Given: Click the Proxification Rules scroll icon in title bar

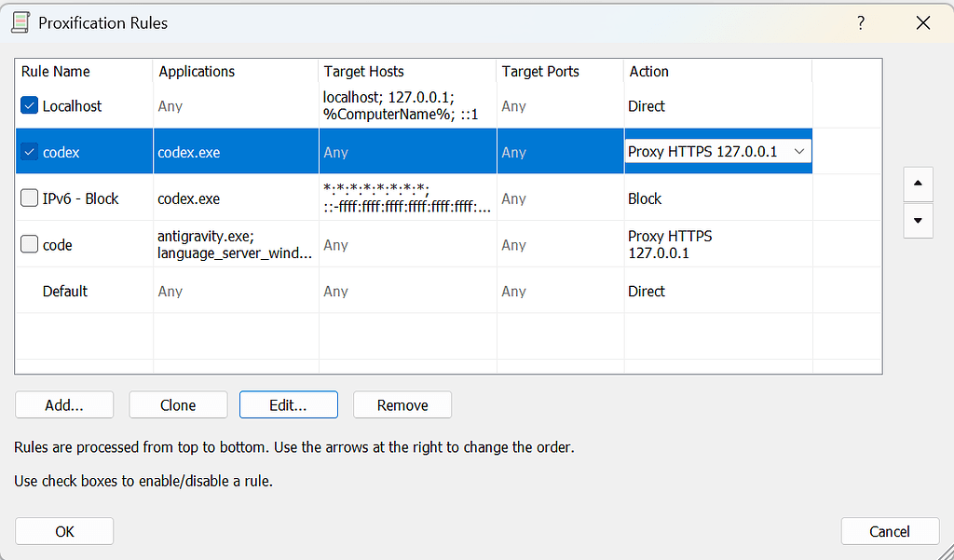Looking at the screenshot, I should [20, 23].
